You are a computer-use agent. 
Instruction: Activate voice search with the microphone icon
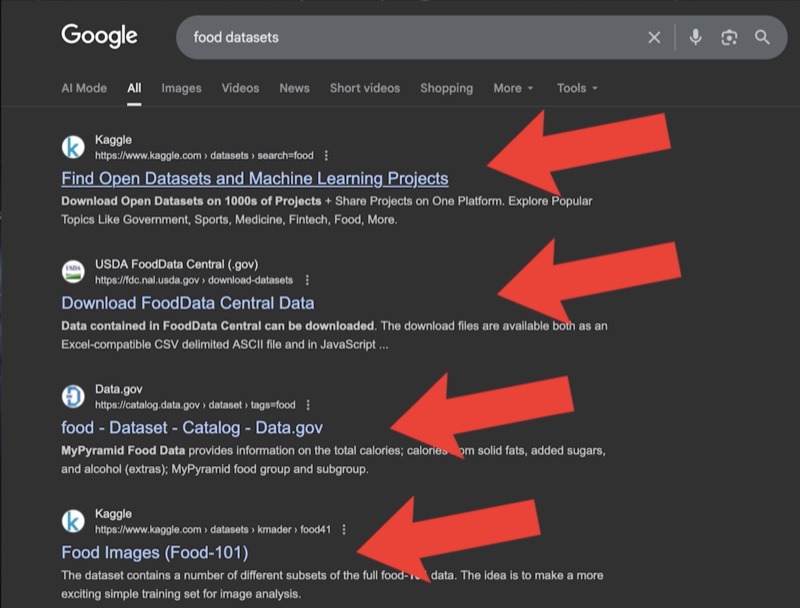tap(697, 37)
